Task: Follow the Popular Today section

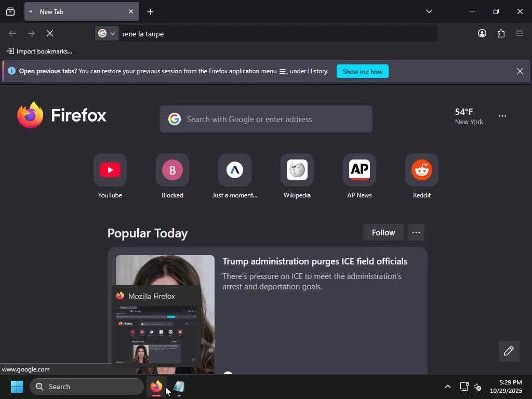Action: tap(383, 232)
